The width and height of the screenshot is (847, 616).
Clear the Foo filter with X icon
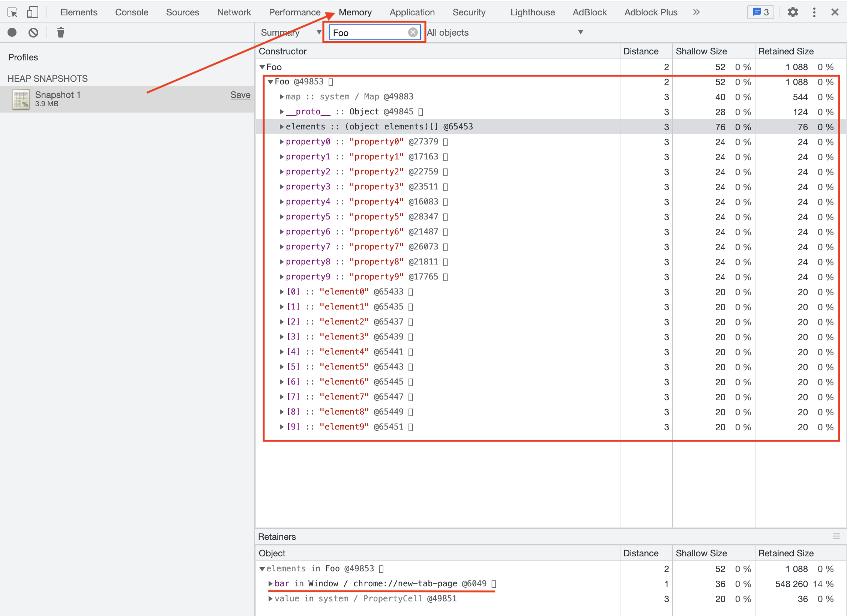pyautogui.click(x=413, y=33)
